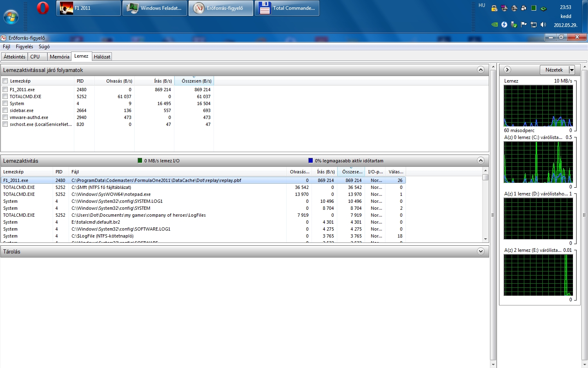
Task: Click the green chip tray icon
Action: 543,8
